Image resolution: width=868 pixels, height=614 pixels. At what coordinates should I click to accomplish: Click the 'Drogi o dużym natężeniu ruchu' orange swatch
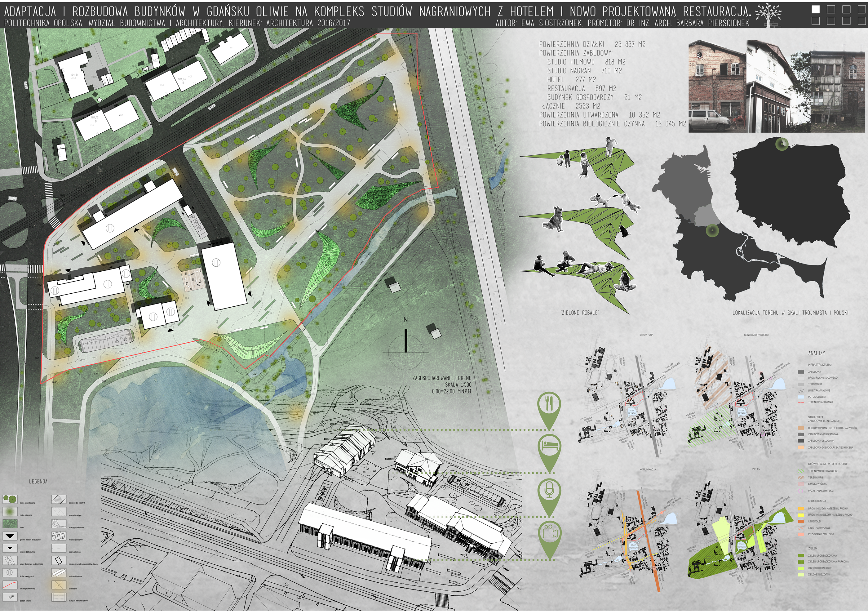coord(801,509)
